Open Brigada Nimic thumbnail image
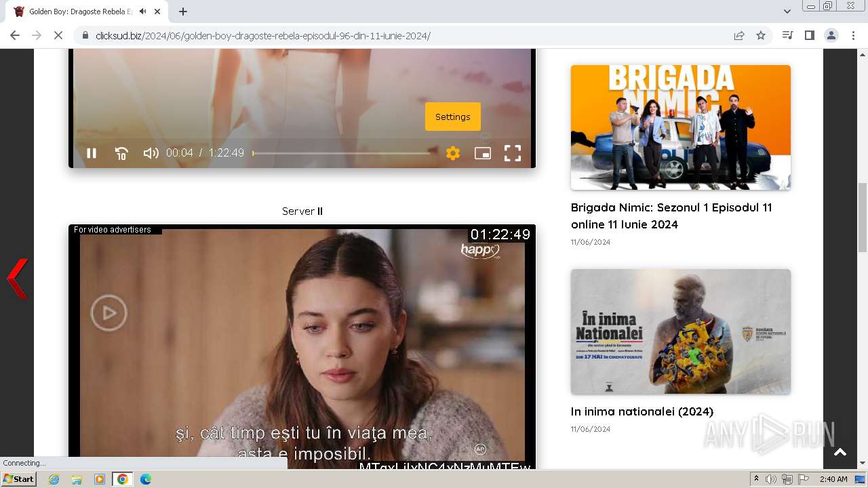The width and height of the screenshot is (868, 488). 681,127
